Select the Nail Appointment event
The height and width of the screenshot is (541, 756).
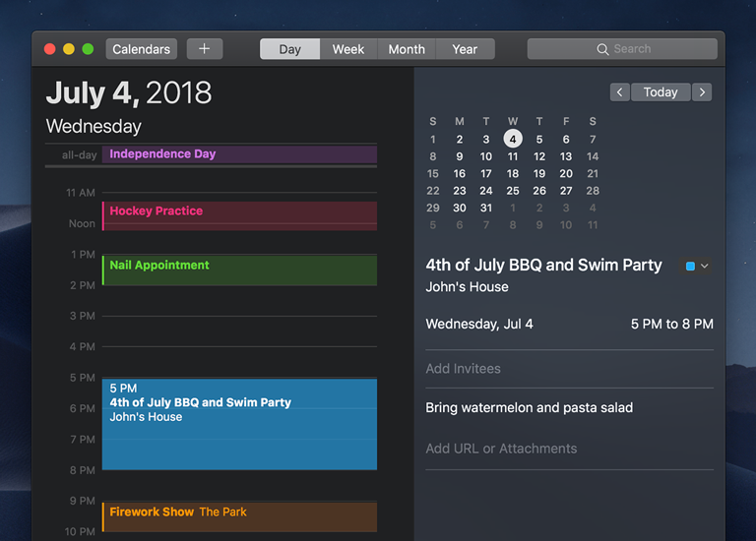click(239, 270)
